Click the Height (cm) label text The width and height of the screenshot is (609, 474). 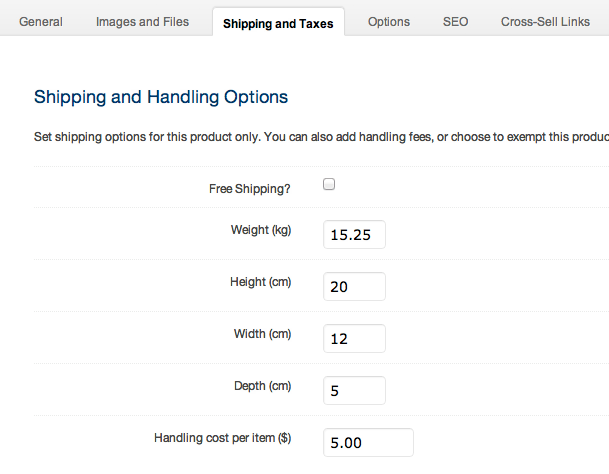(261, 282)
